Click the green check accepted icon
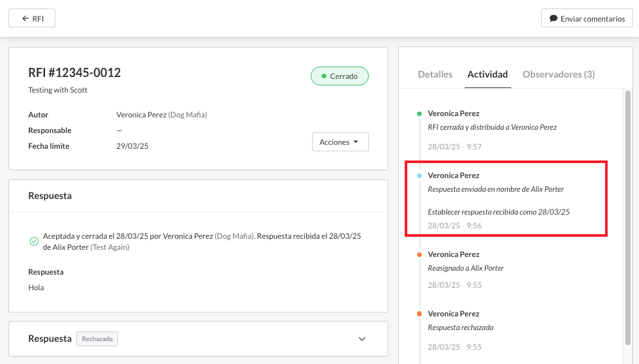Image resolution: width=639 pixels, height=364 pixels. pyautogui.click(x=34, y=241)
